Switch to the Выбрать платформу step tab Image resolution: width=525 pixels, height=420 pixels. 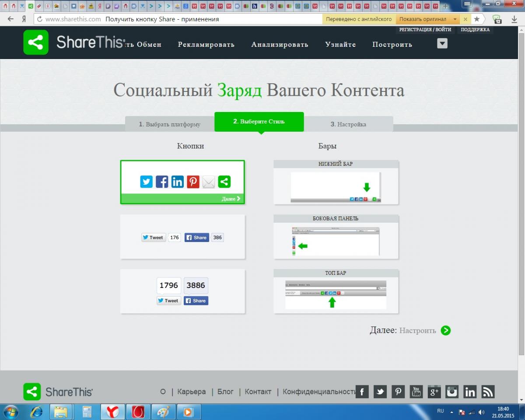point(169,124)
